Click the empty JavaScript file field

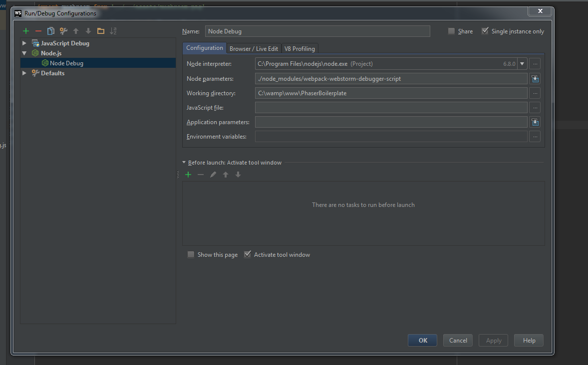point(391,108)
